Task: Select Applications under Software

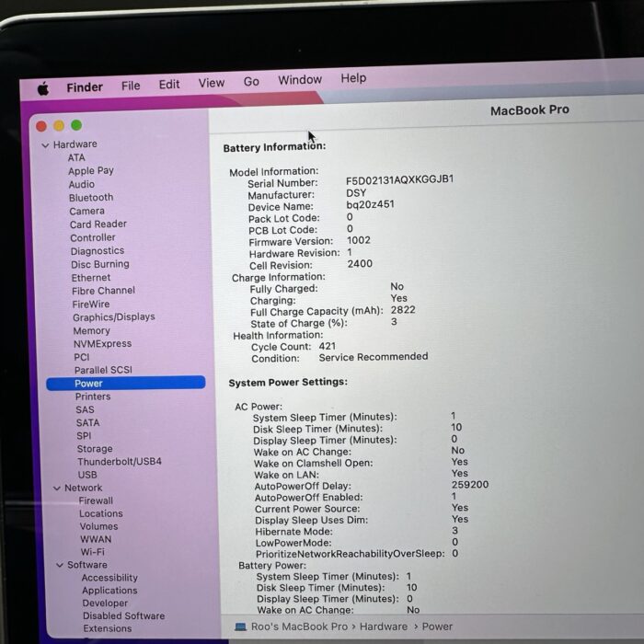Action: pyautogui.click(x=109, y=591)
